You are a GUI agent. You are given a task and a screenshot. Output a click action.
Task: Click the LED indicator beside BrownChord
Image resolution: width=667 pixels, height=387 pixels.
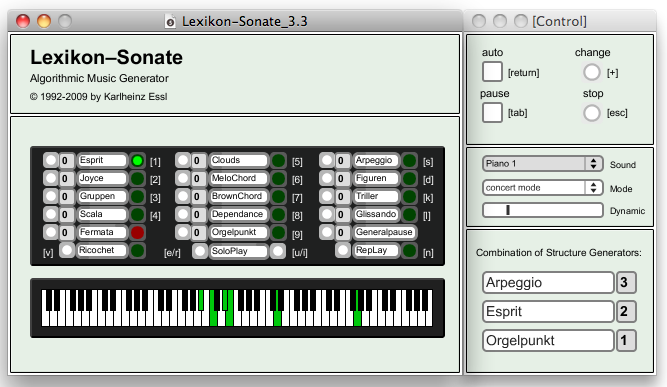click(278, 196)
